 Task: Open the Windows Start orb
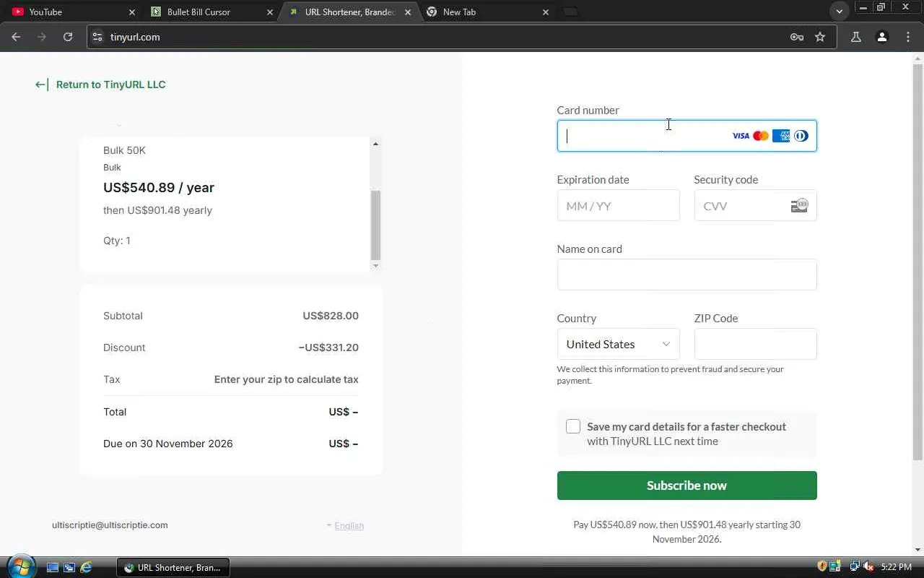pos(21,566)
